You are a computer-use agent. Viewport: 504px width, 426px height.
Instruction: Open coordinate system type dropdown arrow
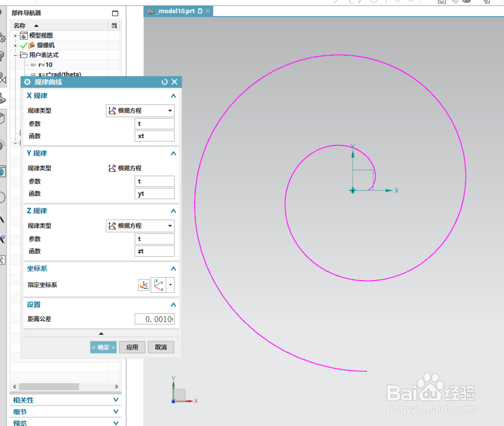click(170, 285)
